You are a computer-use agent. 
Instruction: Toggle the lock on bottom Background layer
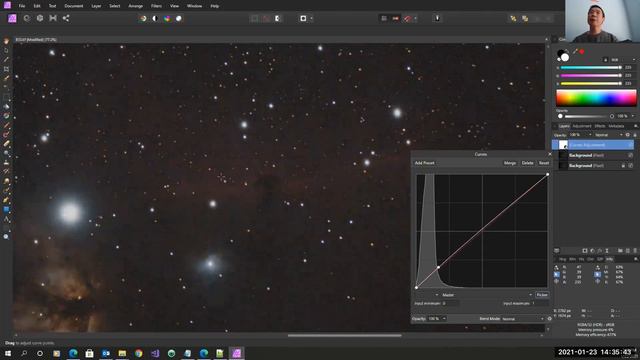(x=623, y=166)
